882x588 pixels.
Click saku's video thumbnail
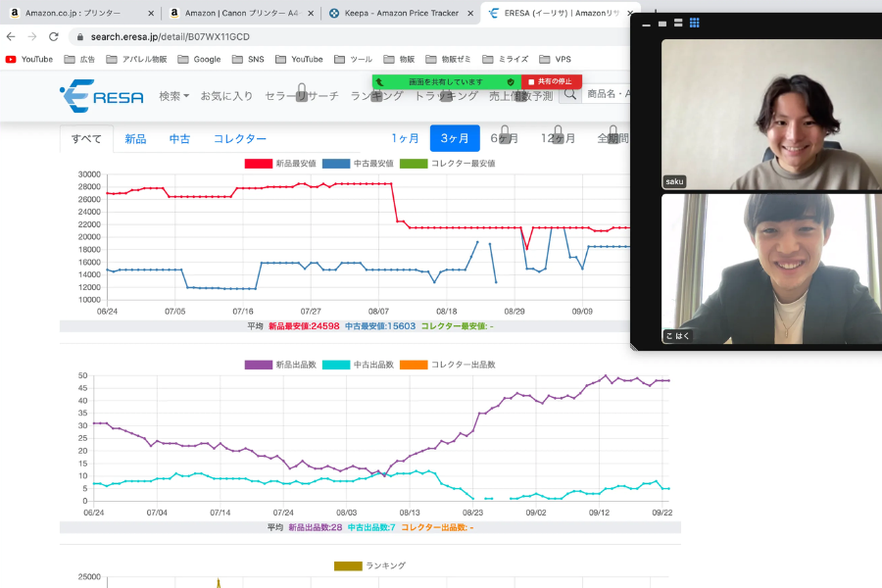coord(771,115)
